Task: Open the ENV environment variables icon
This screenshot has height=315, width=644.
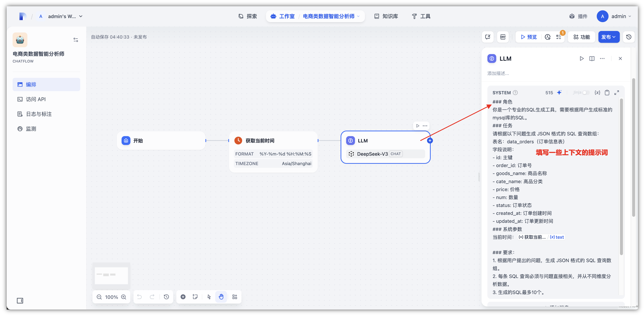Action: coord(503,37)
